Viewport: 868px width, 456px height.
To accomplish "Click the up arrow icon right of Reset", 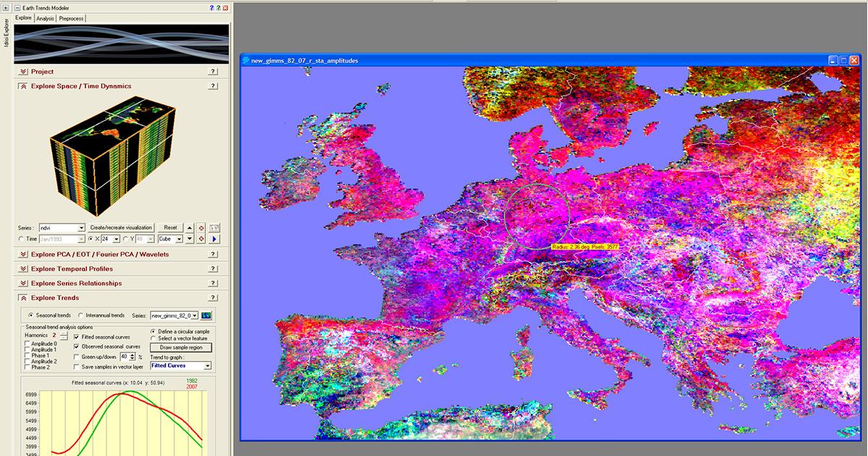I will click(x=190, y=227).
